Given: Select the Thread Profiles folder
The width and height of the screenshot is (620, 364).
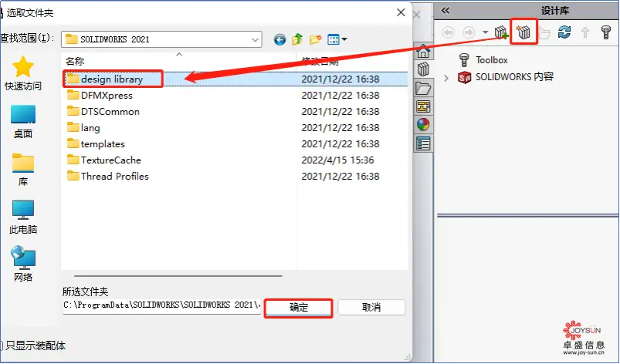Looking at the screenshot, I should click(108, 176).
